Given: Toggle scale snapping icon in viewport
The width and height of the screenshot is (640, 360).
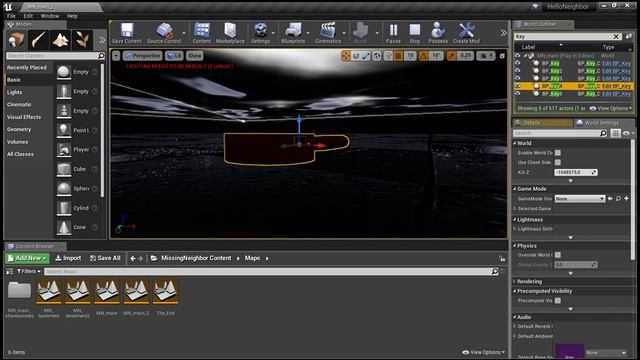Looking at the screenshot, I should point(451,56).
